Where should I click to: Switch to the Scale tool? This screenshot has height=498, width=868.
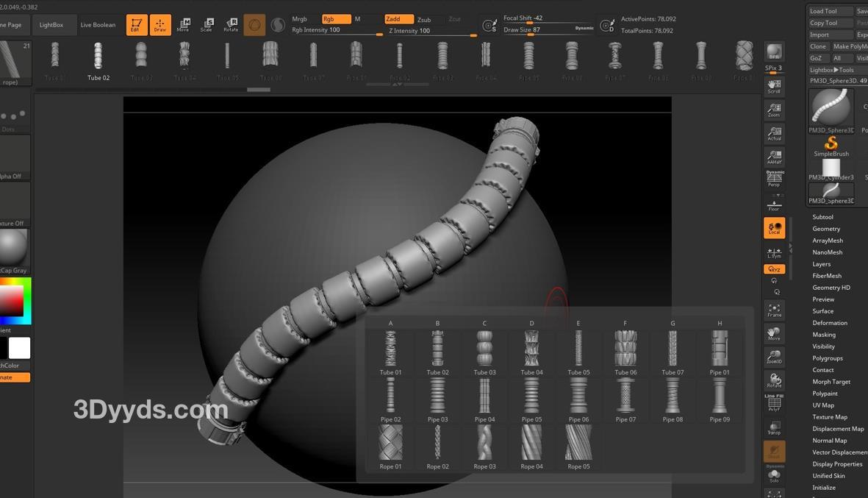click(207, 25)
